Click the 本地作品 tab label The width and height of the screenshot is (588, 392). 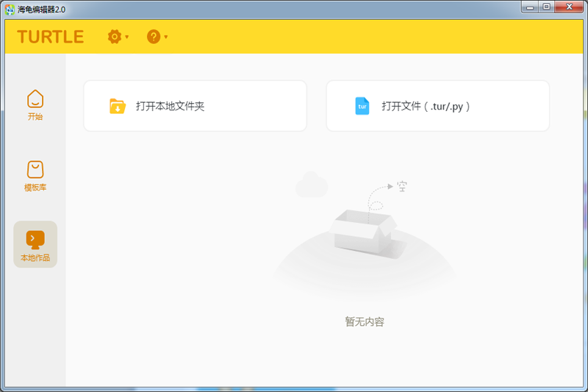35,258
